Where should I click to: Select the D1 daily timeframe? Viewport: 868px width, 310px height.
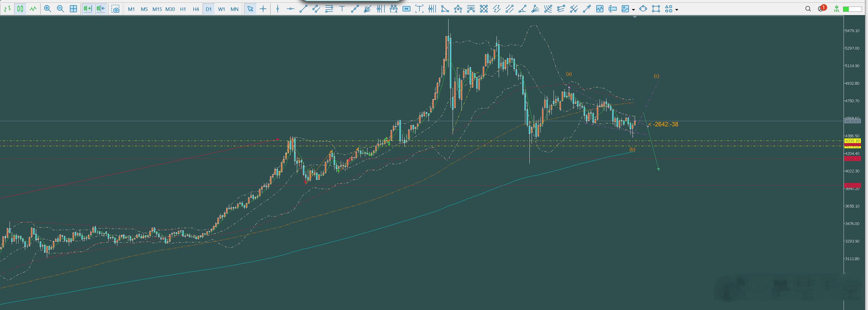click(209, 9)
